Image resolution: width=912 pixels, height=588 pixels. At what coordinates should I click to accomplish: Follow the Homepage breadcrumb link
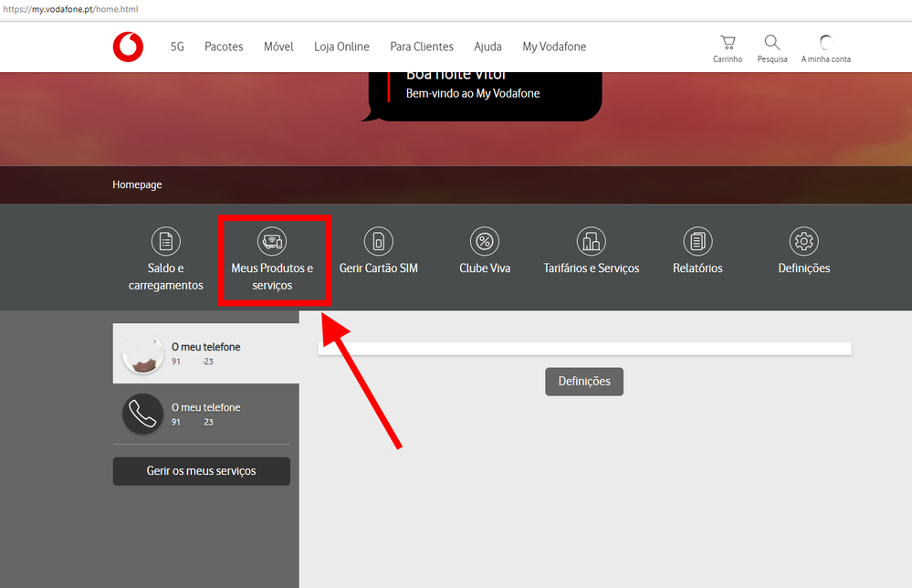coord(137,184)
